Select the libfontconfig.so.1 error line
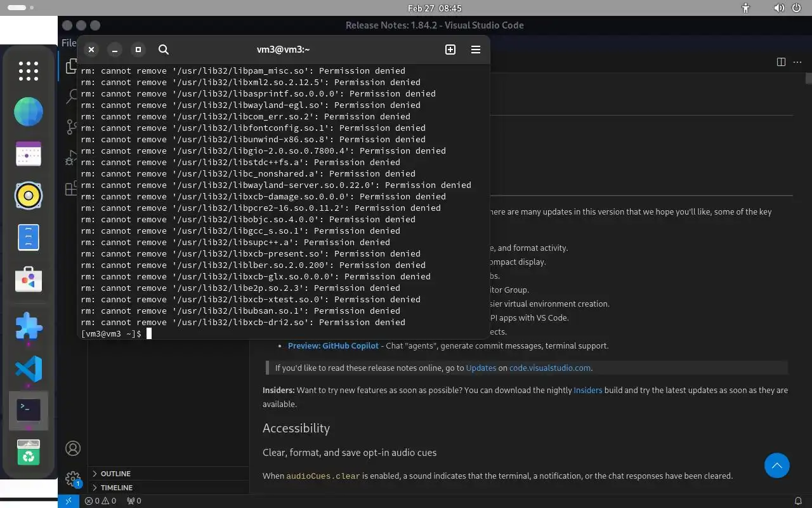The width and height of the screenshot is (812, 508). tap(253, 128)
